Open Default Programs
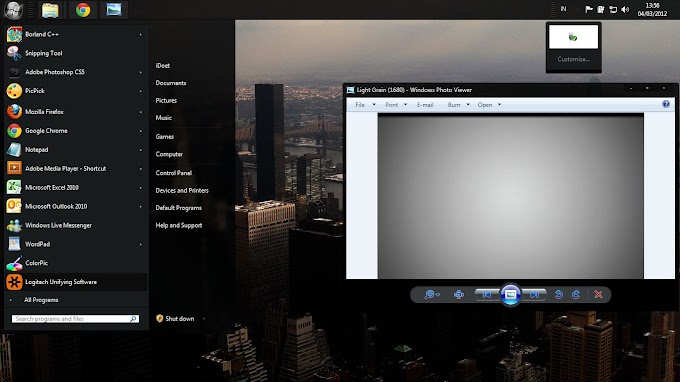Screen dimensions: 680x382 tap(179, 208)
